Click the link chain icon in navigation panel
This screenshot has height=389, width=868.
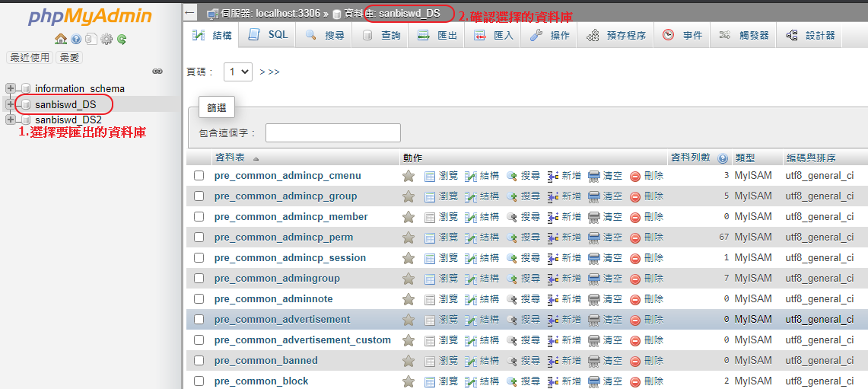coord(157,71)
